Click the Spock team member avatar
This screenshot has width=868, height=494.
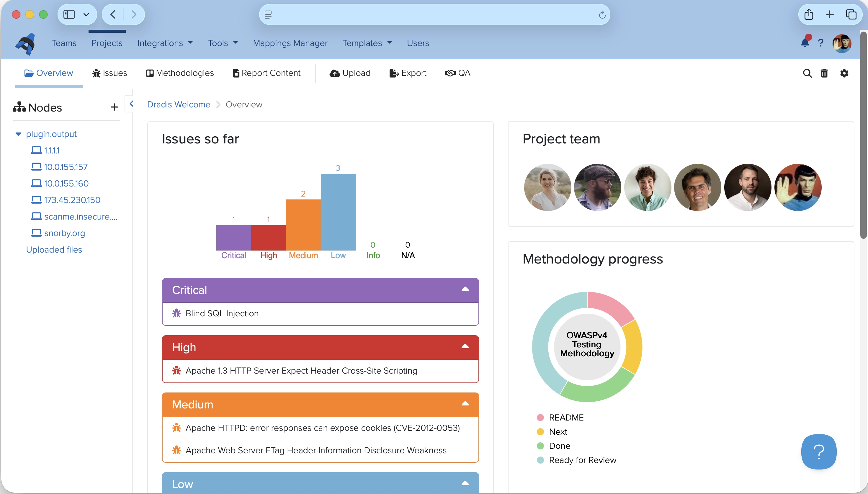click(798, 187)
